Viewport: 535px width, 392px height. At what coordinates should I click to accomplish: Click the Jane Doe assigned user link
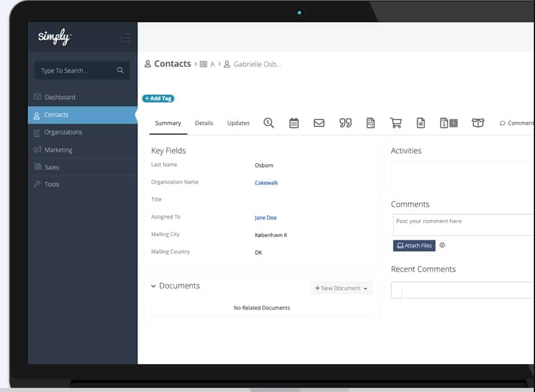[265, 218]
